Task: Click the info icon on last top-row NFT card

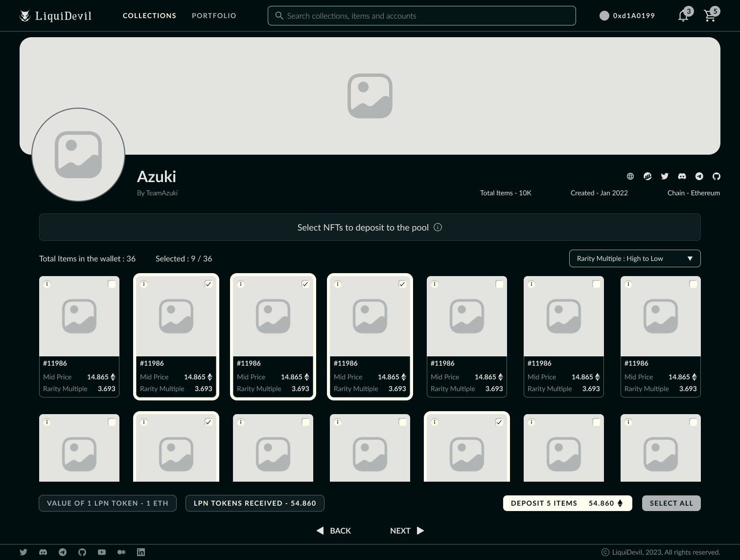Action: 628,284
